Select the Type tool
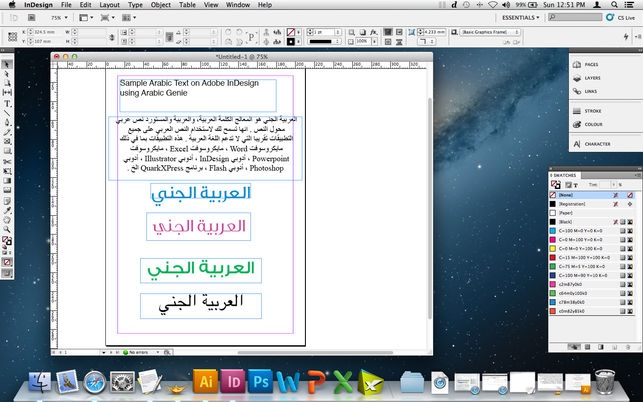This screenshot has width=643, height=402. [7, 103]
